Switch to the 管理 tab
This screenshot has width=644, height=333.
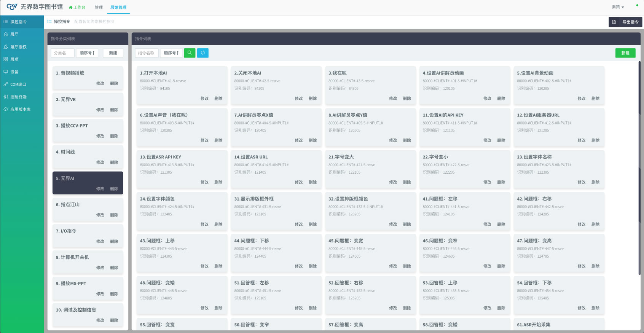(x=99, y=7)
